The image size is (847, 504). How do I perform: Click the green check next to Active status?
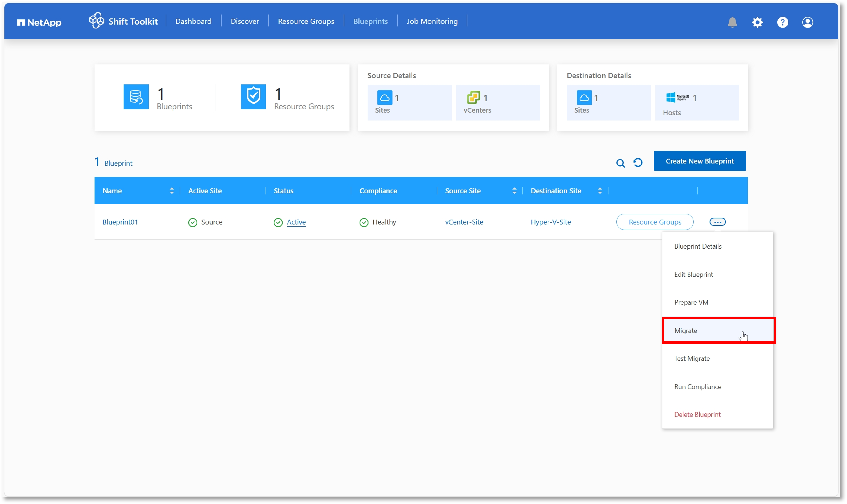(x=278, y=223)
